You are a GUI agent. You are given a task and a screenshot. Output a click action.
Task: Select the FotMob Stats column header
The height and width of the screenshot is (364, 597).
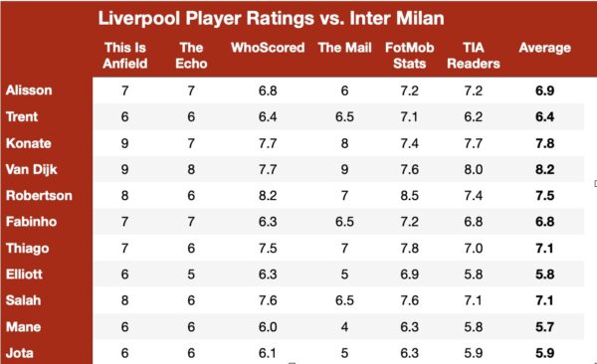[409, 56]
